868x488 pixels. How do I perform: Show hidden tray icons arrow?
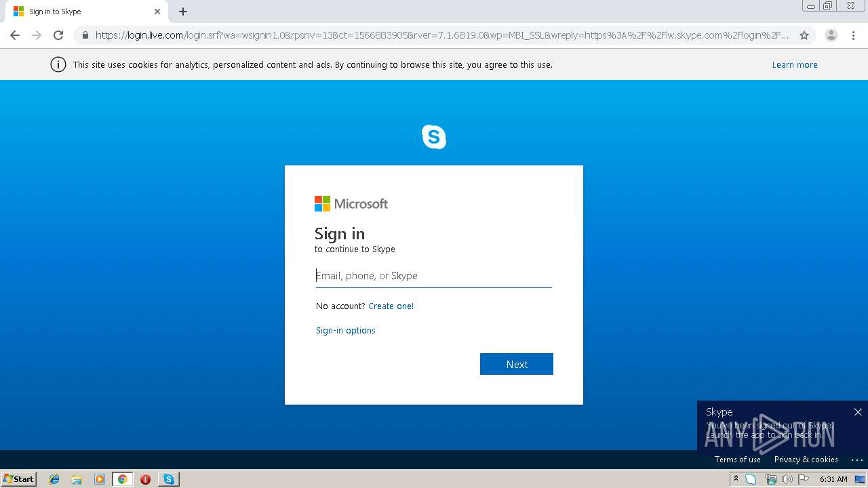click(x=736, y=479)
